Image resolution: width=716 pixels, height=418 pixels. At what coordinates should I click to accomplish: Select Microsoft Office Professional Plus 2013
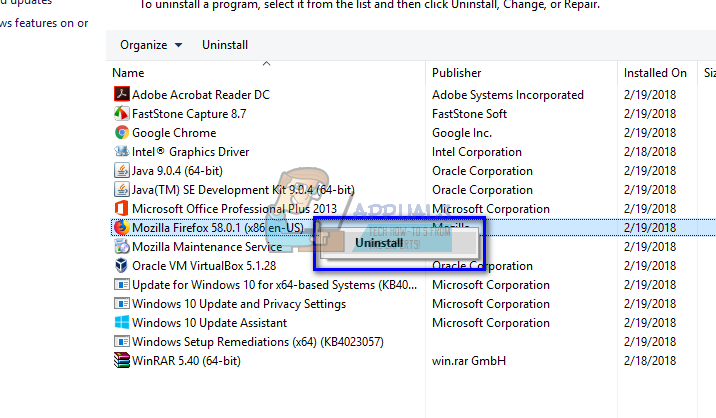point(234,209)
